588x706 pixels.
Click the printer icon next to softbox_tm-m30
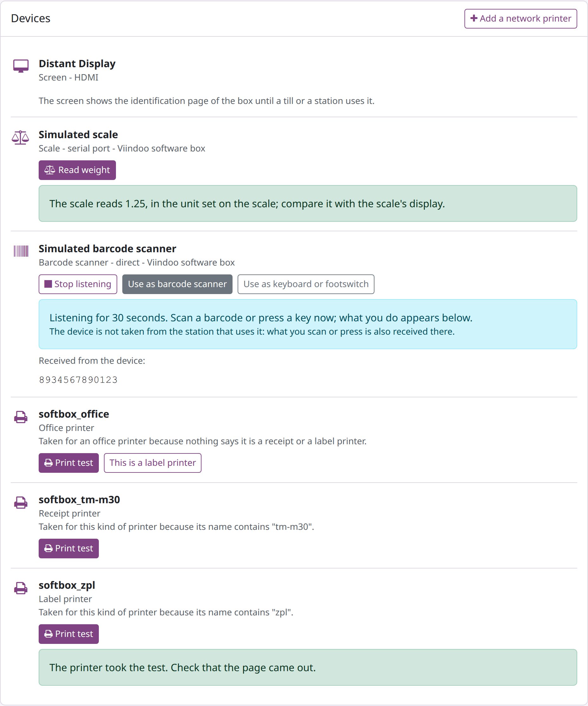coord(21,503)
